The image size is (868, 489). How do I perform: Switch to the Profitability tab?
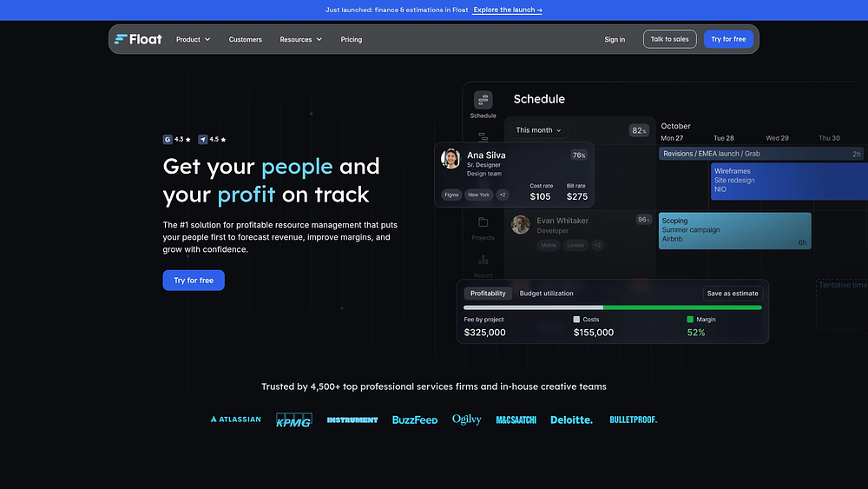pyautogui.click(x=488, y=294)
